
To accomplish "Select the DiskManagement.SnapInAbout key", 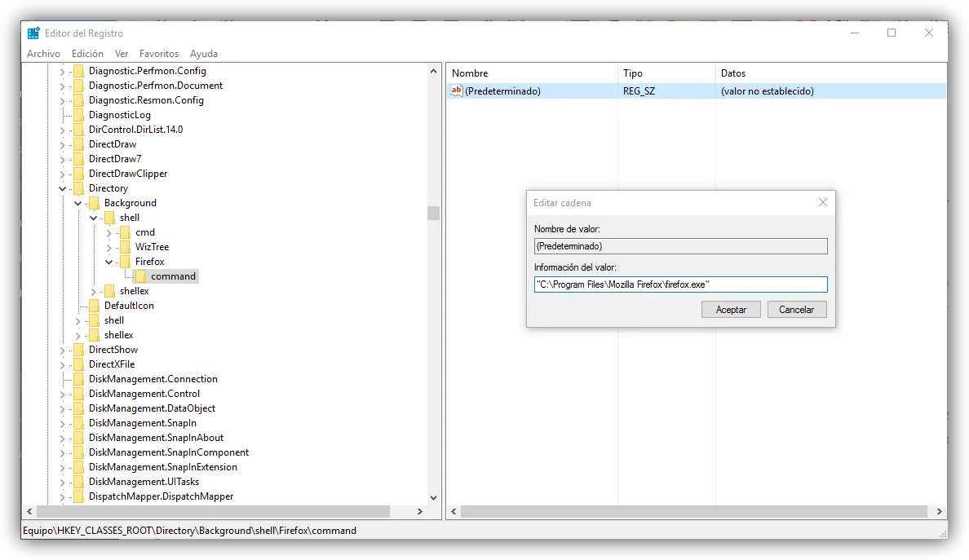I will click(x=156, y=438).
